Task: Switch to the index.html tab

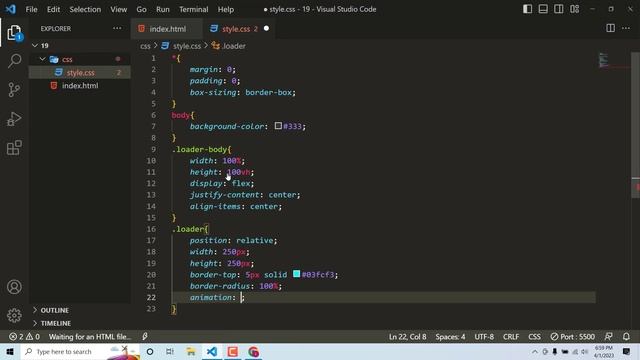Action: (167, 29)
